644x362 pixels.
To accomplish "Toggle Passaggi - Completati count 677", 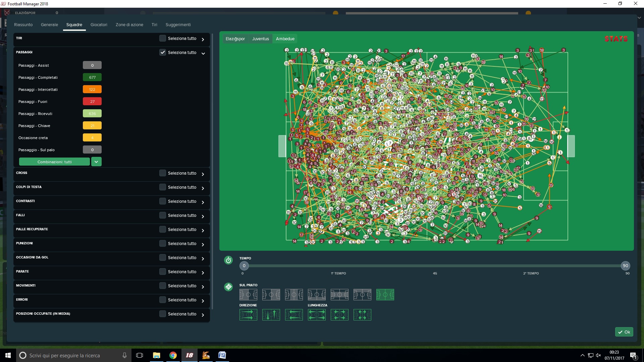I will 92,77.
